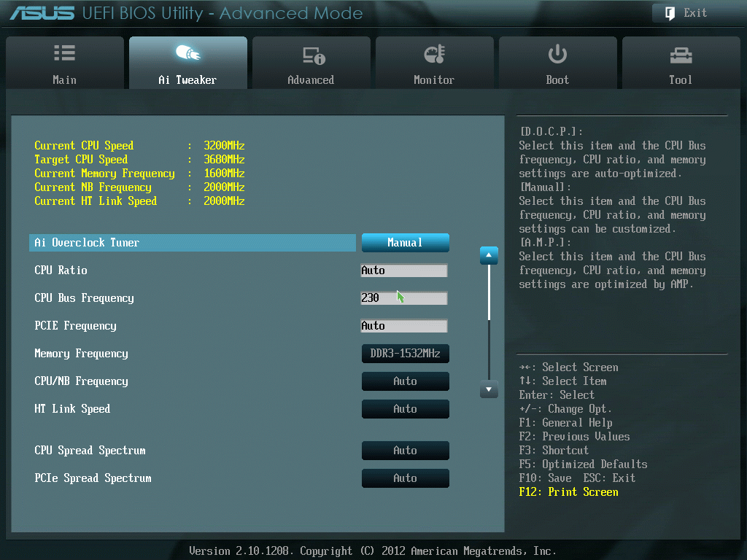Open Memory Frequency DDR3-1532MHz dropdown
This screenshot has width=747, height=560.
point(406,354)
